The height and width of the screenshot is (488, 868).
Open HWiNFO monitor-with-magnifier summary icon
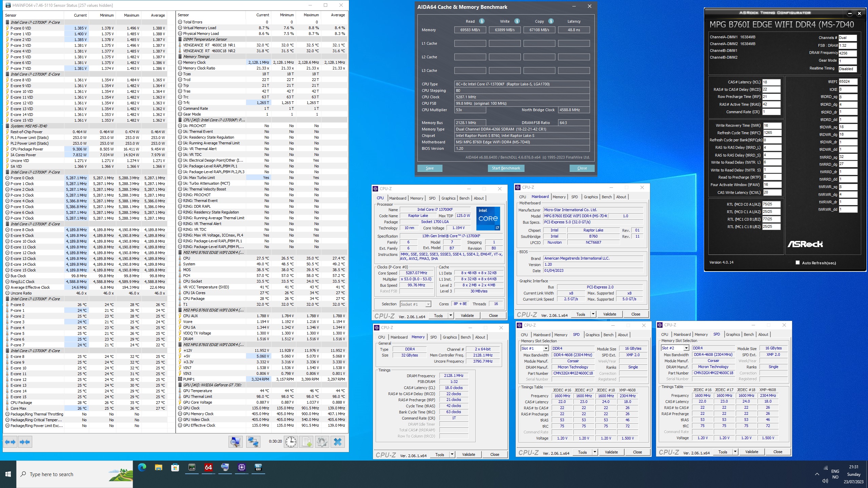235,442
